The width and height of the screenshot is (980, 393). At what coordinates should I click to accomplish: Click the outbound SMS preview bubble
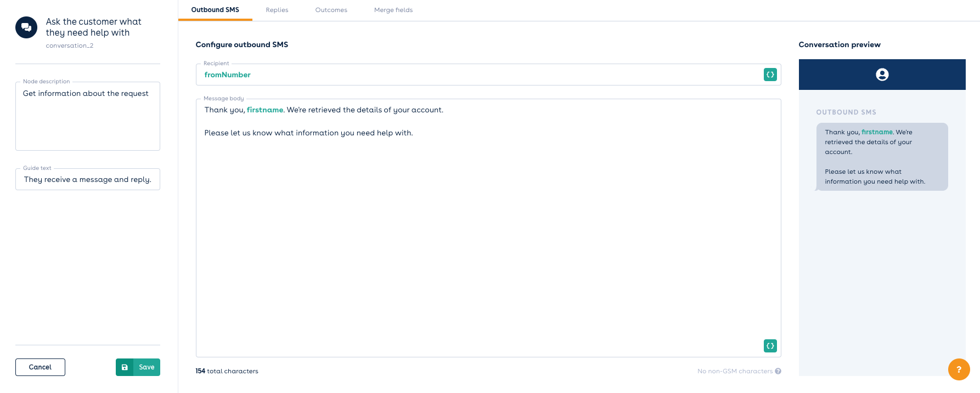click(x=882, y=157)
